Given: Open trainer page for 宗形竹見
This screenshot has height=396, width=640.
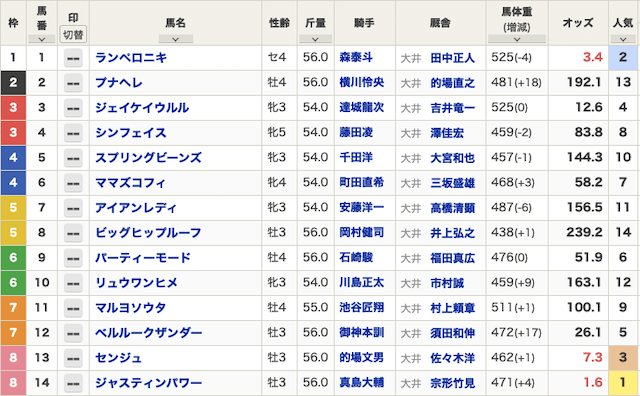Looking at the screenshot, I should pos(453,383).
